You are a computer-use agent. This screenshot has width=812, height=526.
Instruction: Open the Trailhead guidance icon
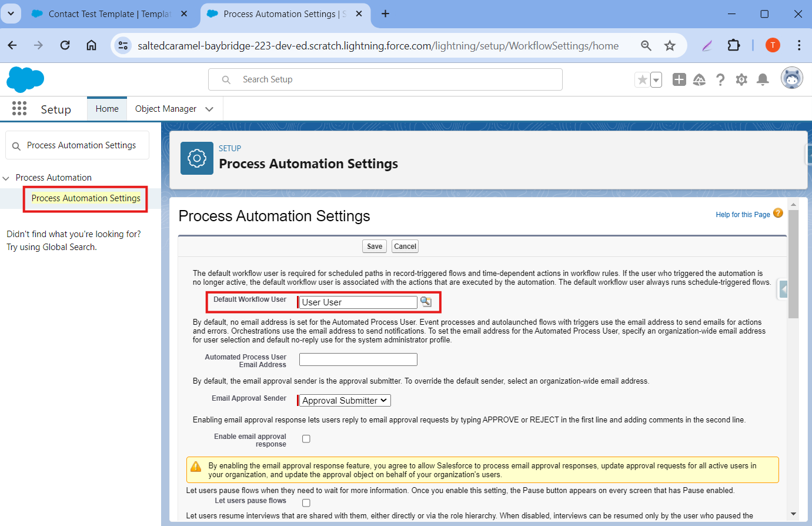[x=700, y=79]
